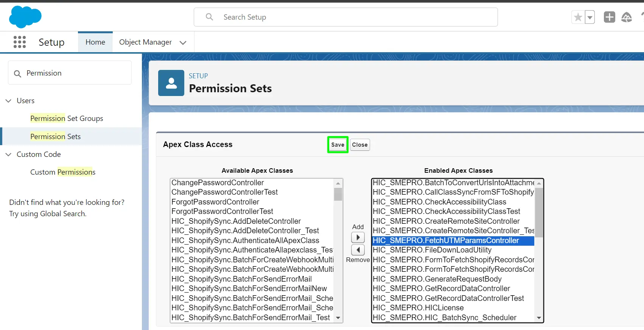The width and height of the screenshot is (644, 330).
Task: Select HIC_ShopifySync.BatchForSendErrorMailNew
Action: [252, 288]
